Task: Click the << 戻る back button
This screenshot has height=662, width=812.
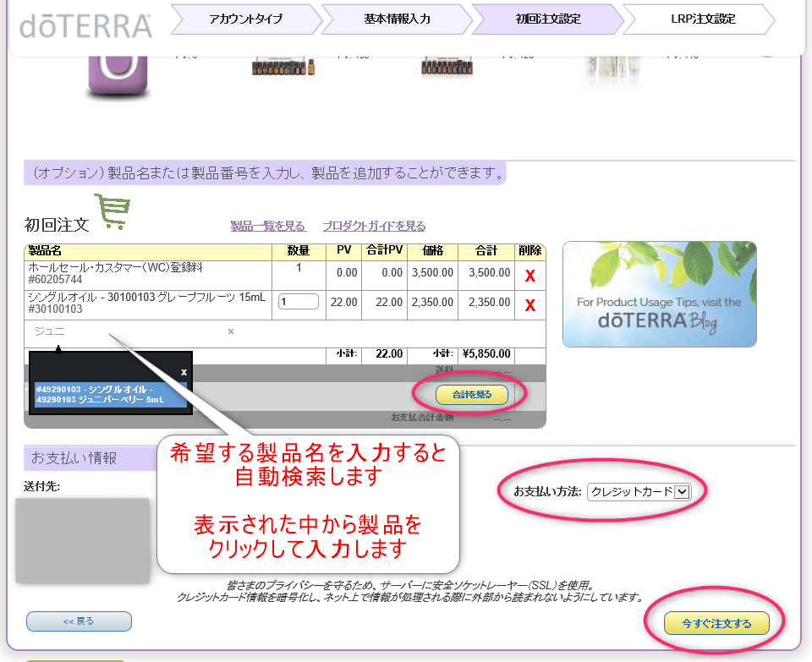Action: (79, 621)
